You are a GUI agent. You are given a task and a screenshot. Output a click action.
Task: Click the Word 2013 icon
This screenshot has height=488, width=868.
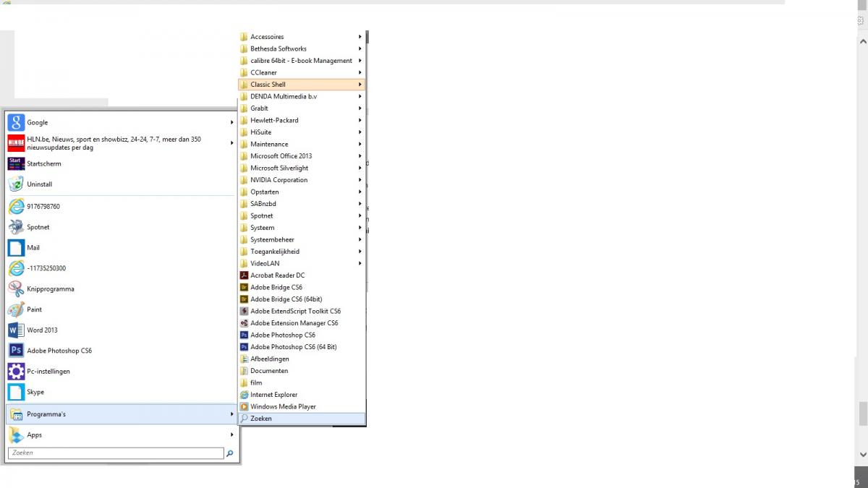coord(16,330)
